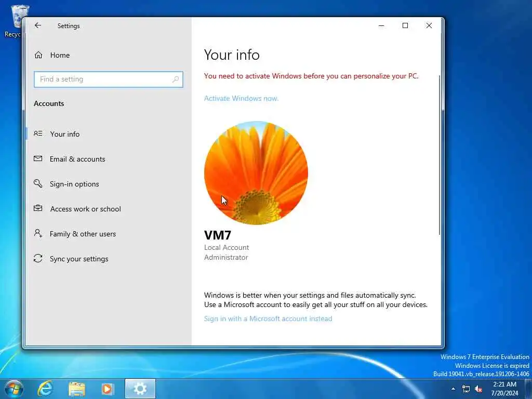
Task: Launch Internet Explorer from taskbar
Action: pyautogui.click(x=45, y=389)
